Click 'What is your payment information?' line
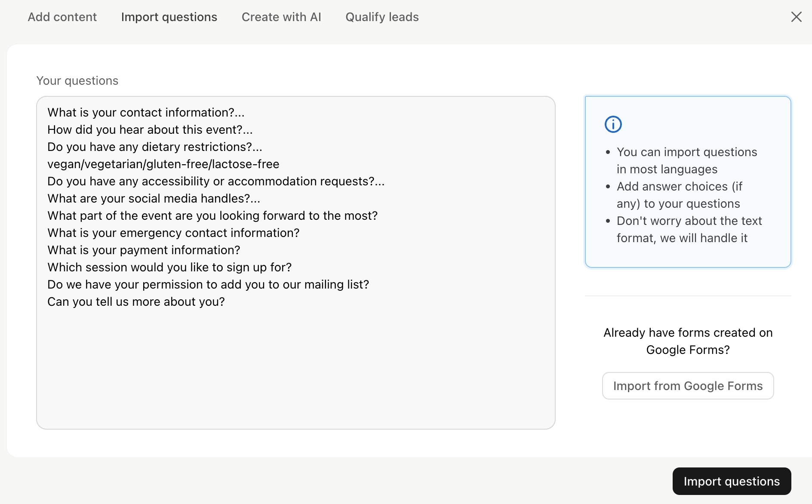Image resolution: width=812 pixels, height=504 pixels. point(144,250)
